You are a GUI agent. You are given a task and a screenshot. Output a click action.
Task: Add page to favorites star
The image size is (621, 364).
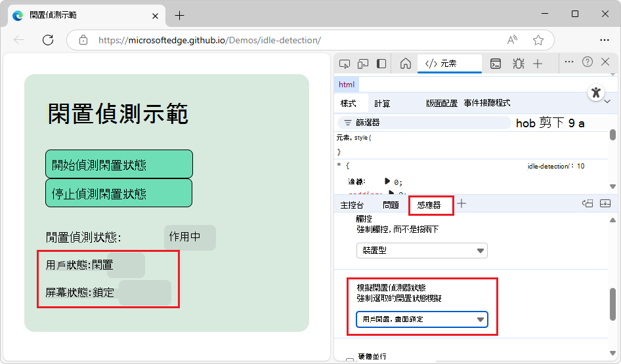[x=538, y=40]
